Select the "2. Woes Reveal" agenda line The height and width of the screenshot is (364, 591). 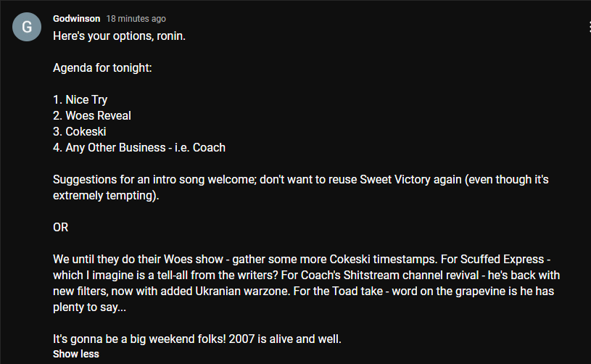[x=92, y=116]
